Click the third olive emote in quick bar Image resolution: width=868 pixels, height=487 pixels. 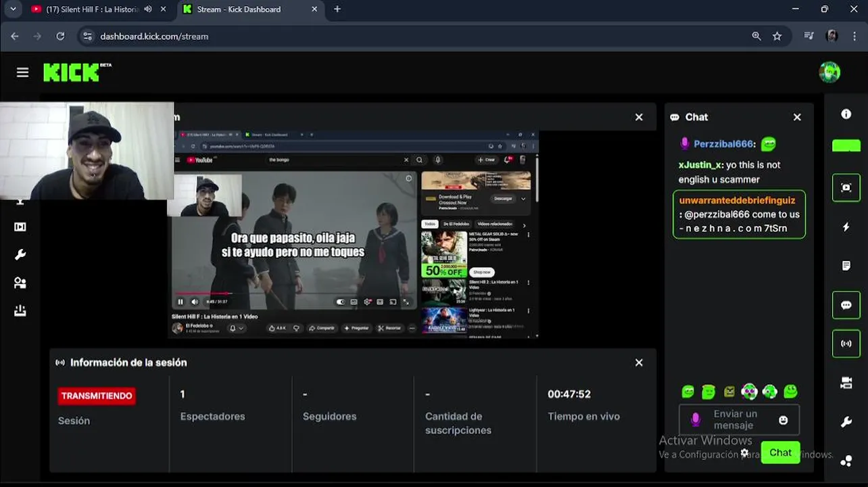click(x=729, y=391)
